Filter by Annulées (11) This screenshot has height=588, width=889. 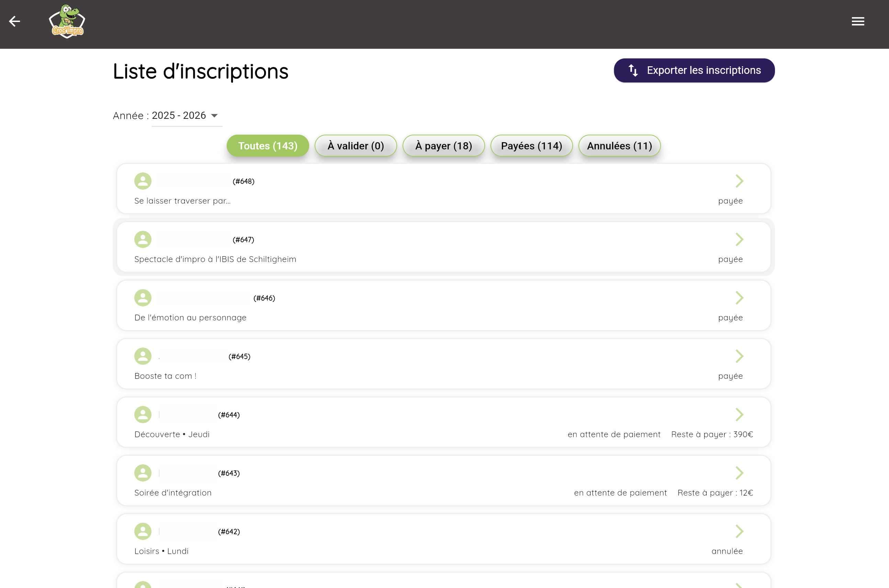619,146
